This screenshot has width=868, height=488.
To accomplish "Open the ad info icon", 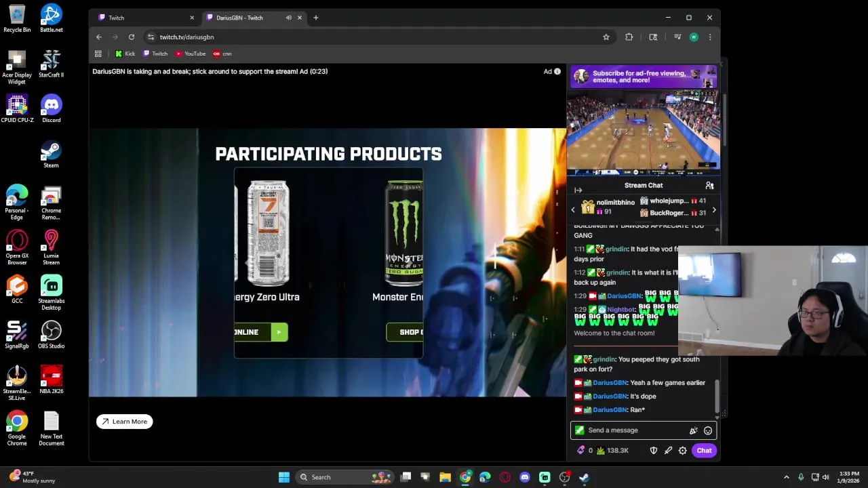I will coord(557,71).
